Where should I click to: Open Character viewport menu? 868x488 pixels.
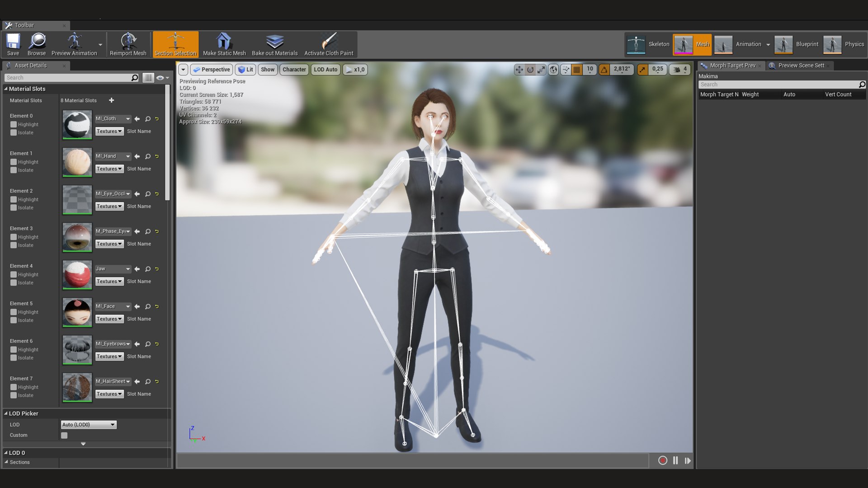tap(294, 70)
